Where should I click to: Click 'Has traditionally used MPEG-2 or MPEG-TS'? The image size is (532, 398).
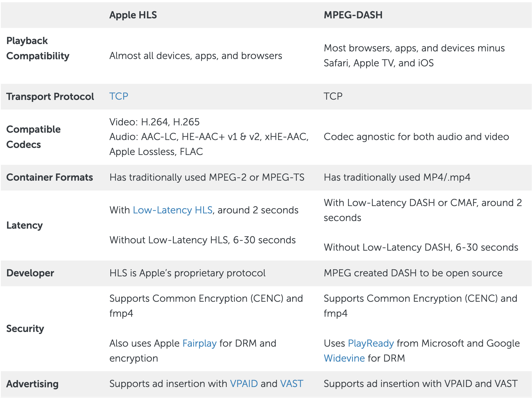tap(207, 177)
